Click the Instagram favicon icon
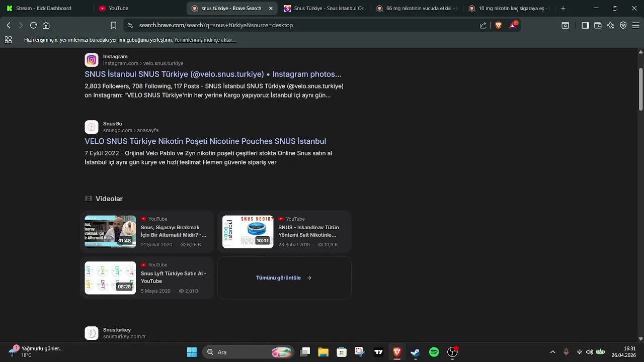644x362 pixels. click(x=92, y=60)
